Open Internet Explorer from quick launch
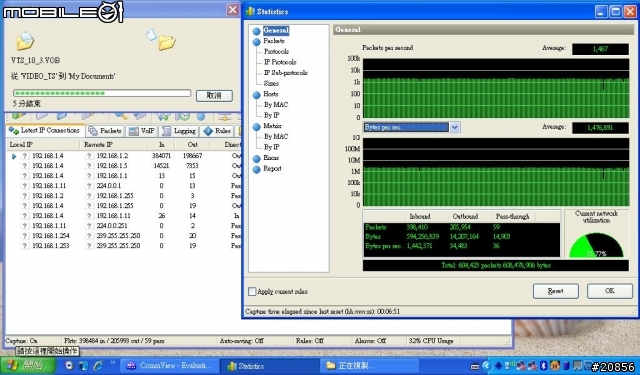 click(98, 366)
